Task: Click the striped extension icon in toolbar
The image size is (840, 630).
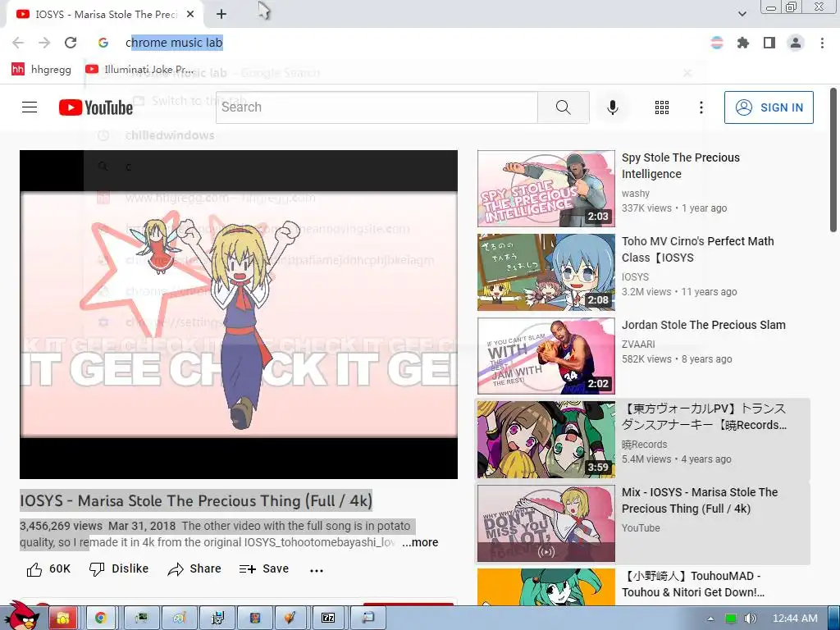Action: 717,43
